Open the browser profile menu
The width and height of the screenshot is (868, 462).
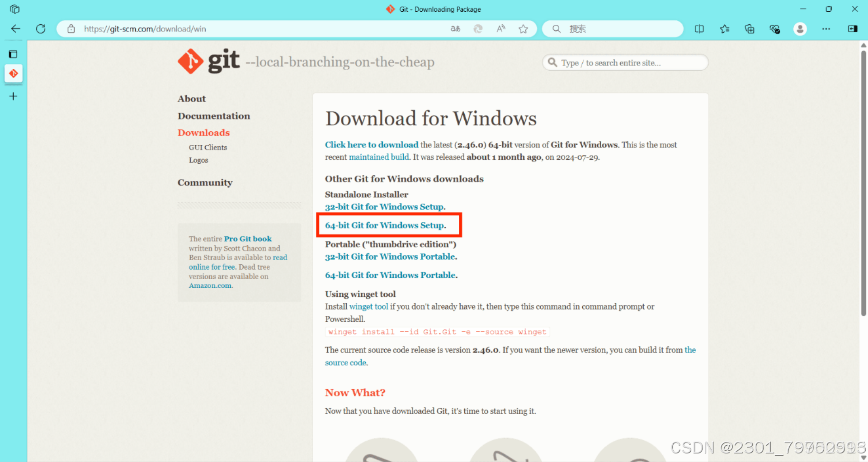pos(800,29)
